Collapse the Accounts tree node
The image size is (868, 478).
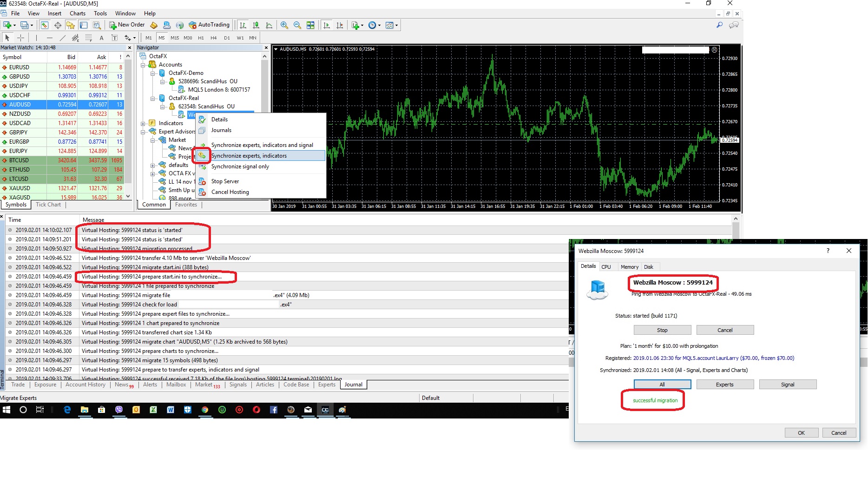point(143,65)
